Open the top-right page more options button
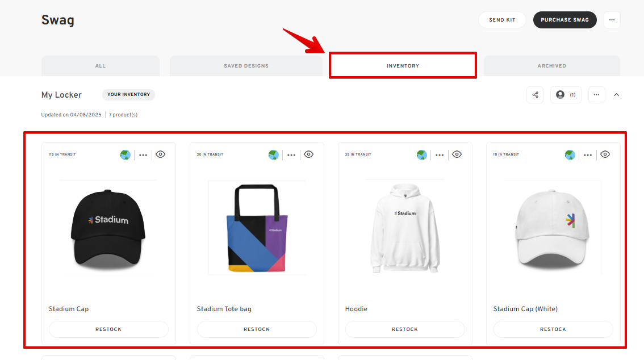The height and width of the screenshot is (360, 644). coord(612,20)
